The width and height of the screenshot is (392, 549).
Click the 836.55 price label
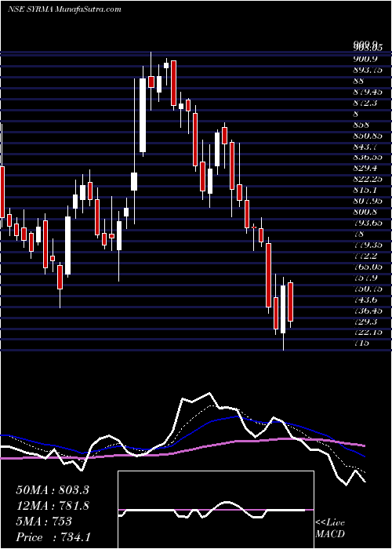[367, 158]
